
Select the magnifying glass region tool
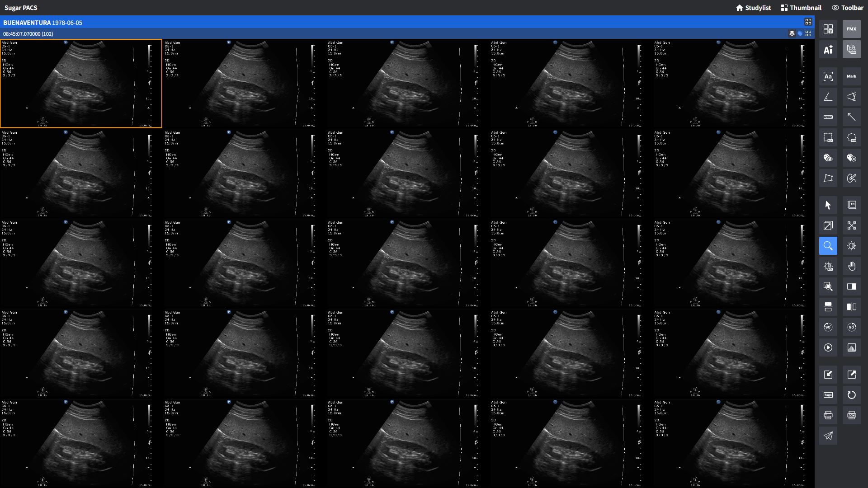(828, 286)
